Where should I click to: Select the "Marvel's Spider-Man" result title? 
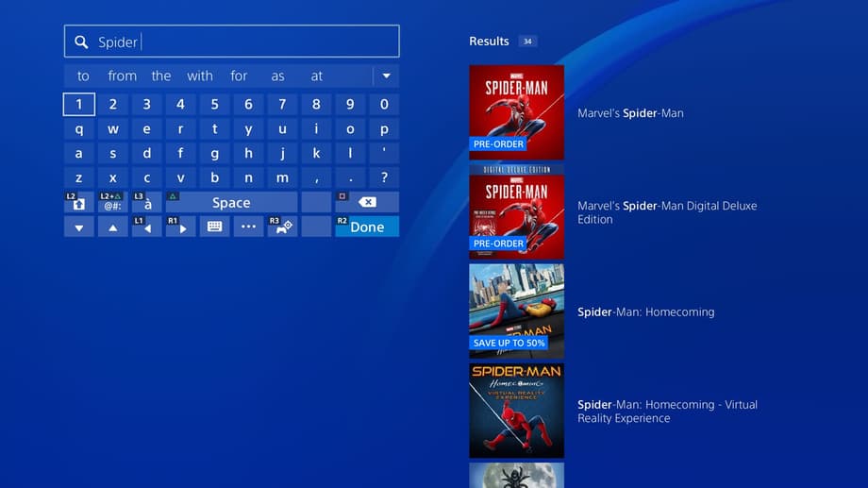[630, 113]
